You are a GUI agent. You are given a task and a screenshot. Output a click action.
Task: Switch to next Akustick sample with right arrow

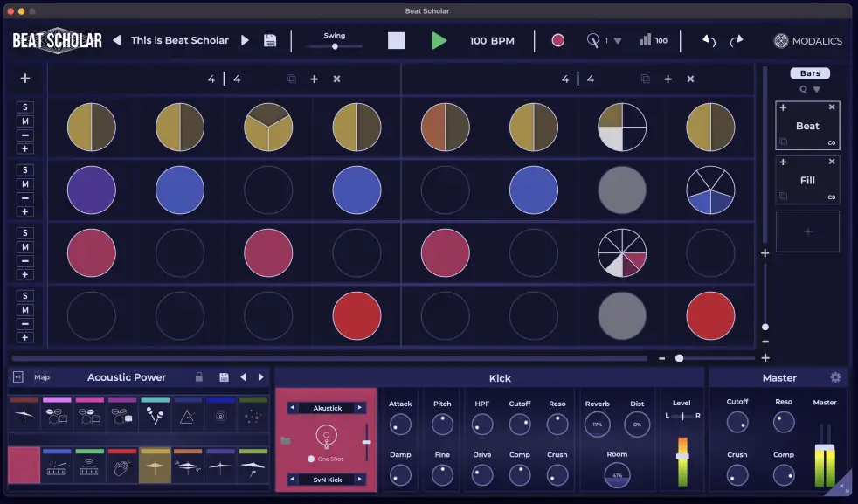coord(359,408)
